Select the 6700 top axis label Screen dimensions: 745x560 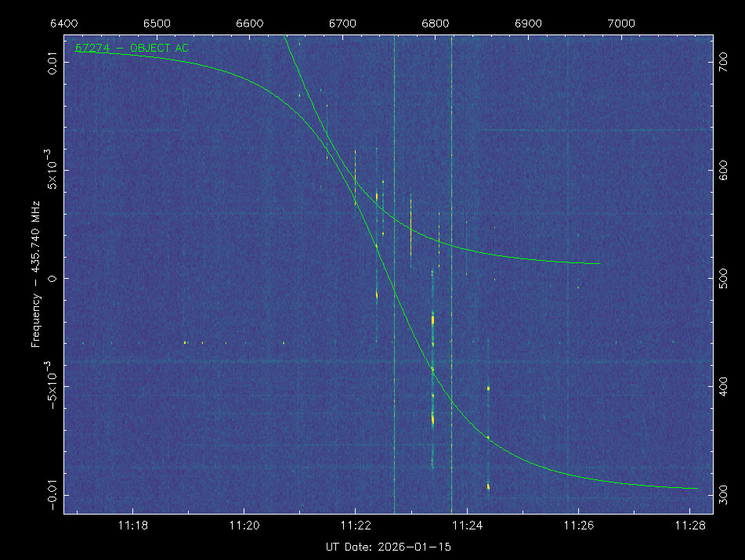click(343, 23)
